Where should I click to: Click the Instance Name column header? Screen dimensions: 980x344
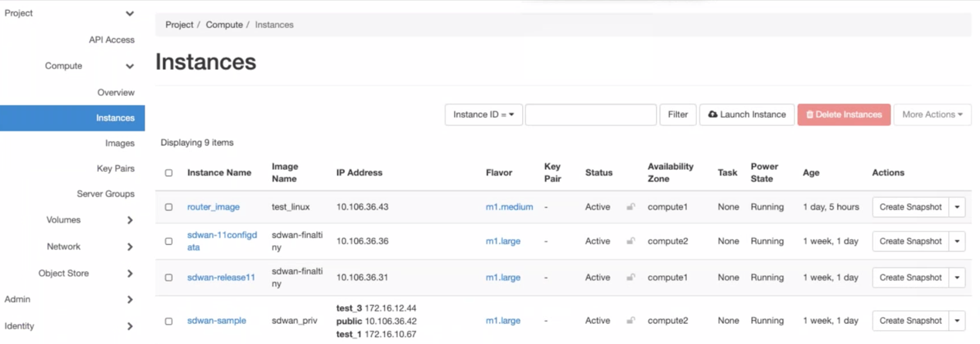tap(219, 173)
